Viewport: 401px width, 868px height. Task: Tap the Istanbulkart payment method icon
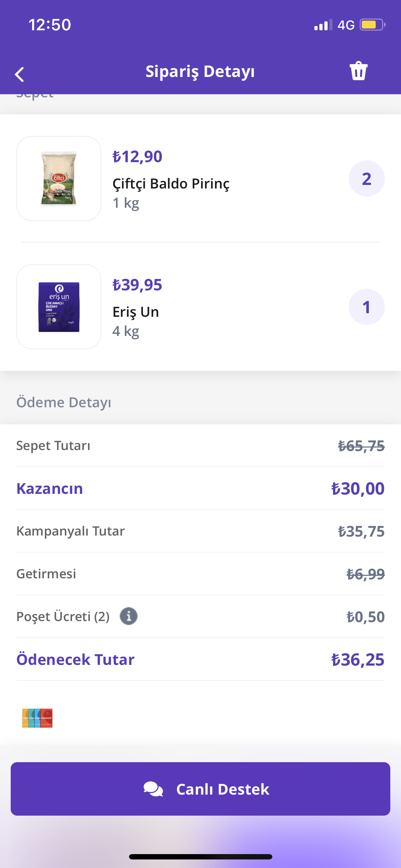[x=37, y=718]
